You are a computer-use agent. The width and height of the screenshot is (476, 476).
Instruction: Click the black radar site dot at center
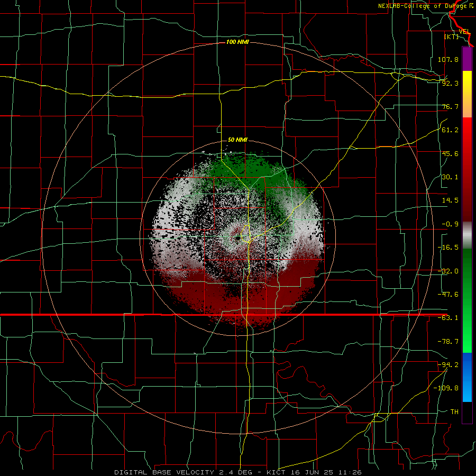(237, 239)
